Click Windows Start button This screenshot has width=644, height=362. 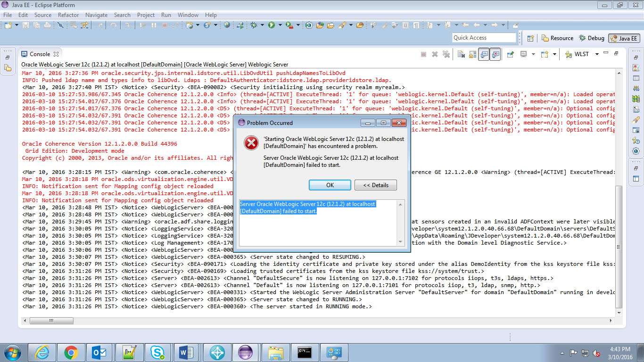13,352
